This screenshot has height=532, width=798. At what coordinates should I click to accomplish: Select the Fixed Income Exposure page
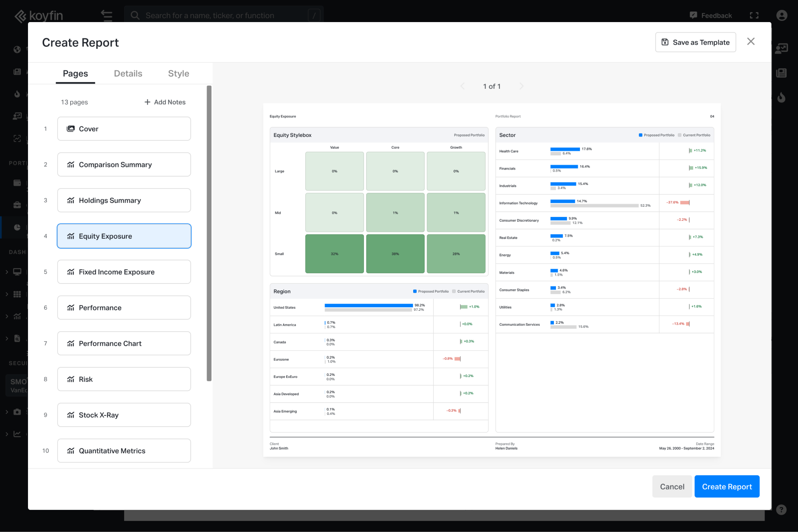pos(124,272)
